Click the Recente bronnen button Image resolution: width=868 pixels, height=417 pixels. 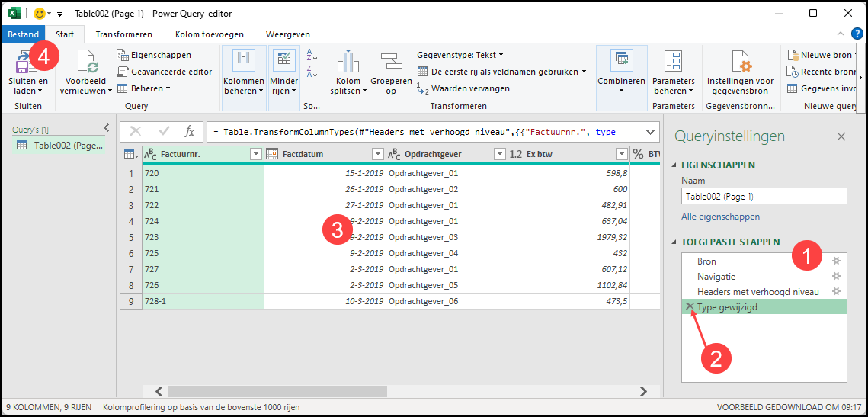click(x=821, y=72)
